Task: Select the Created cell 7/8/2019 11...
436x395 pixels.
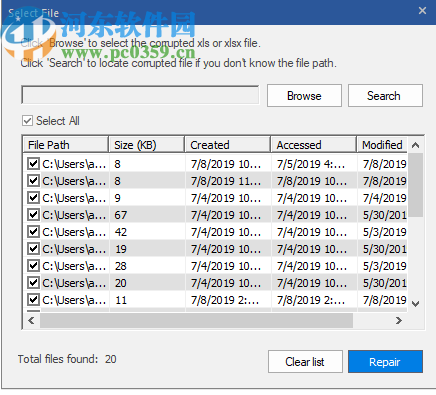Action: point(228,181)
